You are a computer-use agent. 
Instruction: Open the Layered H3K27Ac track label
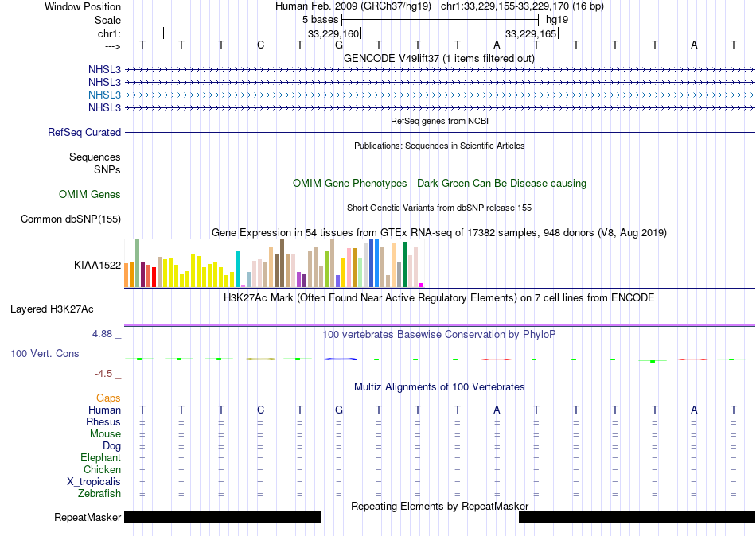pyautogui.click(x=52, y=309)
